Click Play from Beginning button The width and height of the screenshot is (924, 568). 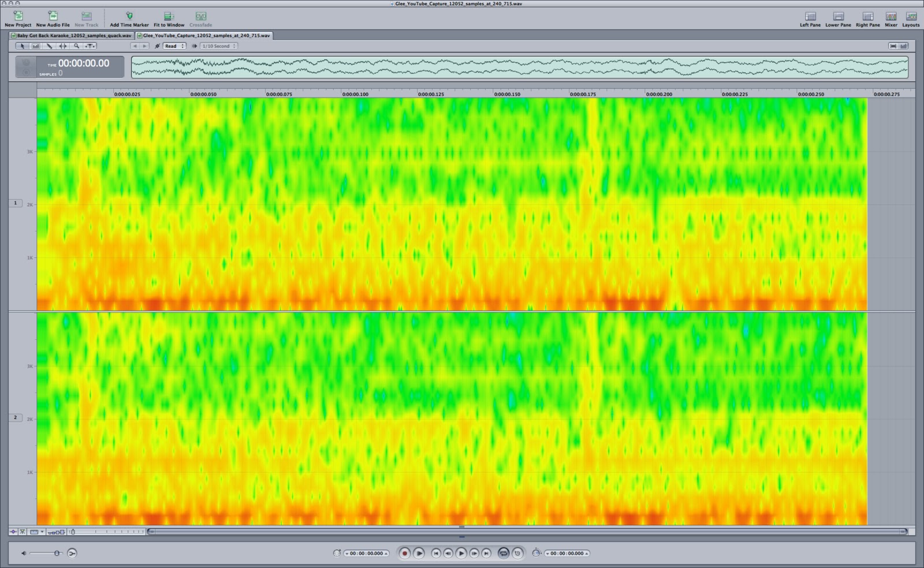pyautogui.click(x=419, y=553)
